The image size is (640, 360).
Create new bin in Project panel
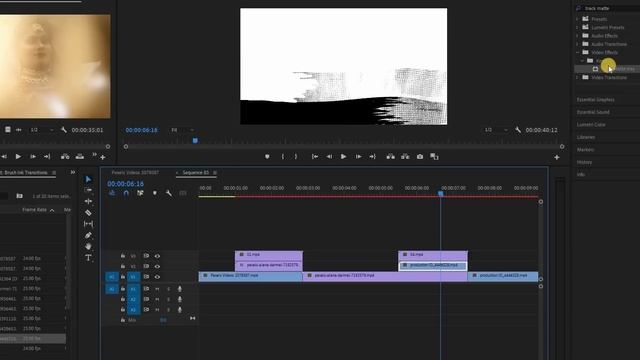click(19, 196)
